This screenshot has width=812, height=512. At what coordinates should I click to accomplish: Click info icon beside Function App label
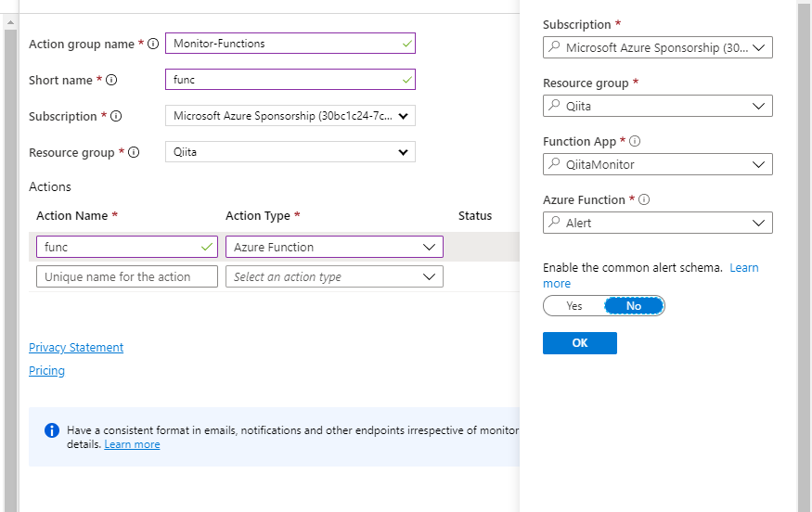(x=635, y=141)
